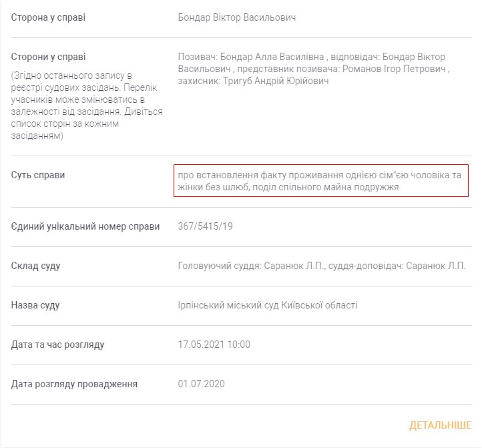The height and width of the screenshot is (448, 482).
Task: Click the highlighted Суть справи description text
Action: click(320, 181)
